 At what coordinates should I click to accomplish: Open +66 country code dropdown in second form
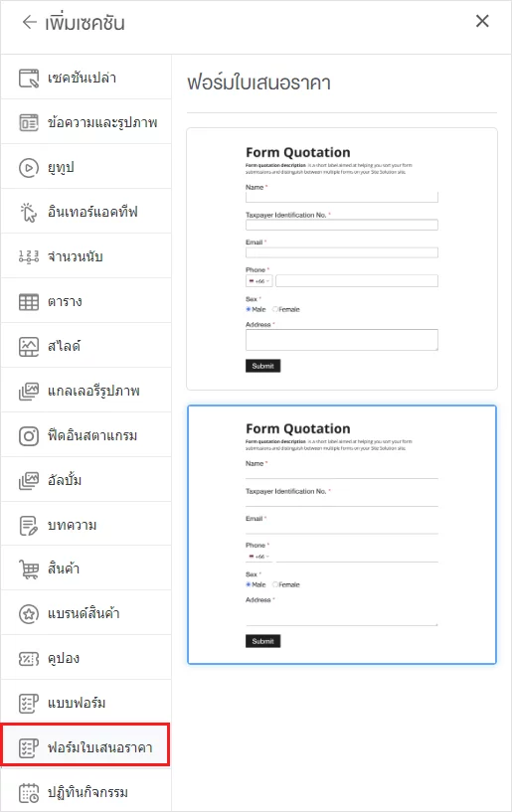[x=259, y=557]
